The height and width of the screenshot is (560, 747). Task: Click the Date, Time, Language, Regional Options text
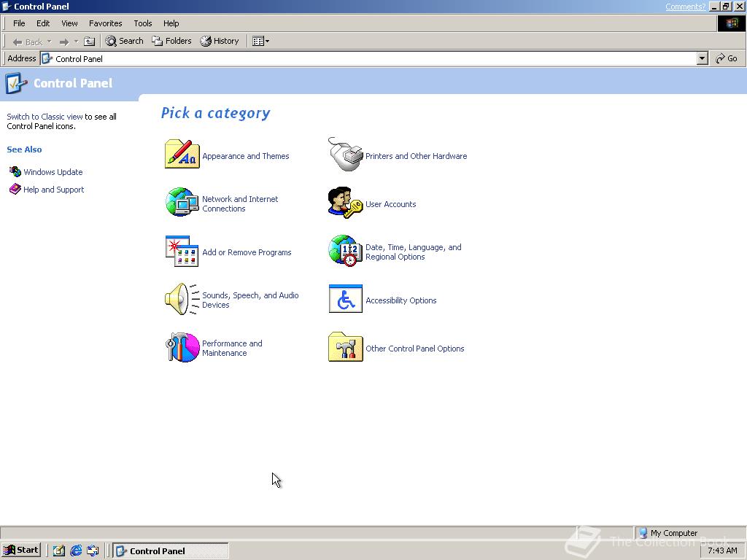pyautogui.click(x=414, y=252)
